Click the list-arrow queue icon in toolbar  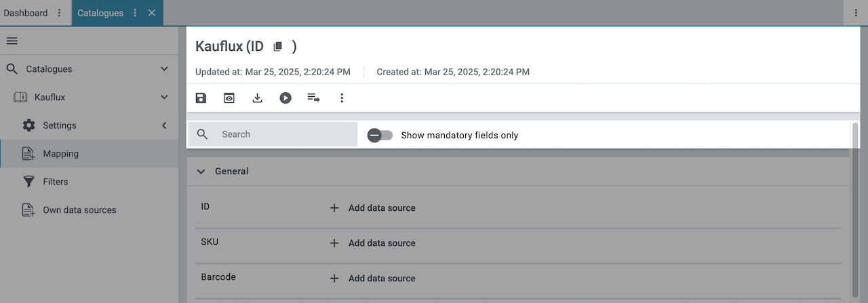[x=313, y=98]
